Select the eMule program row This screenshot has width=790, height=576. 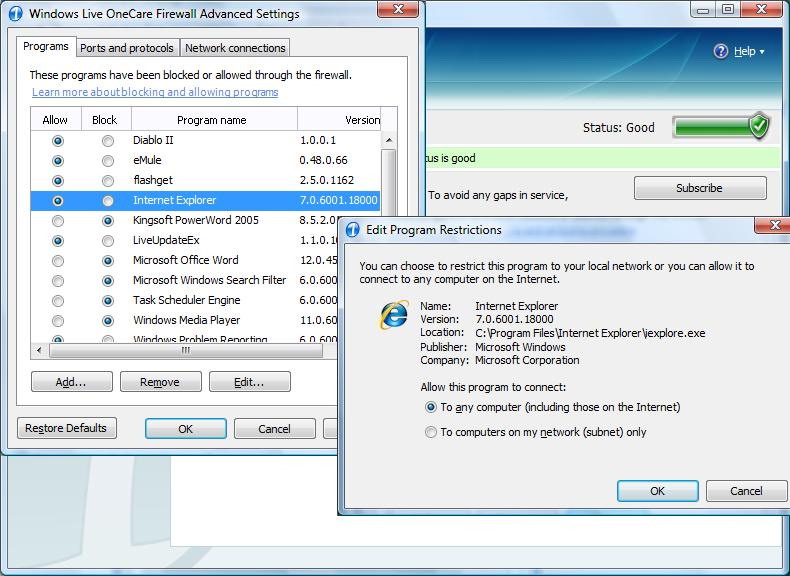(206, 161)
